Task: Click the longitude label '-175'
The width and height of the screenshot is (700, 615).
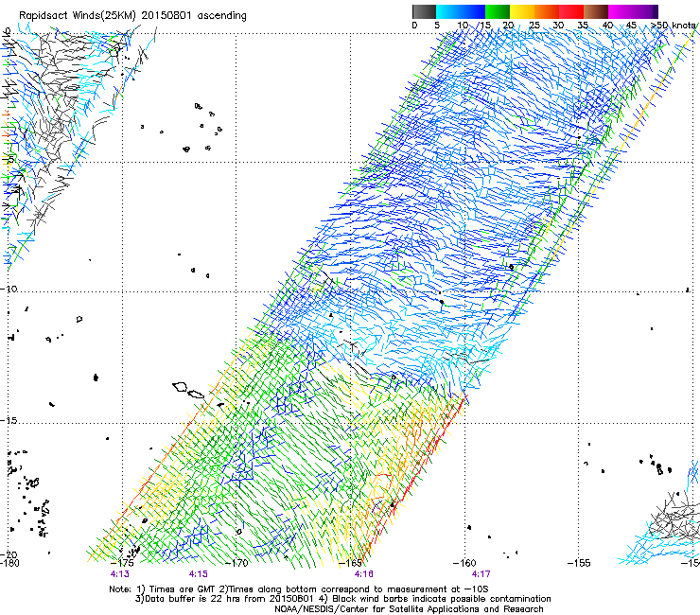Action: click(x=122, y=563)
